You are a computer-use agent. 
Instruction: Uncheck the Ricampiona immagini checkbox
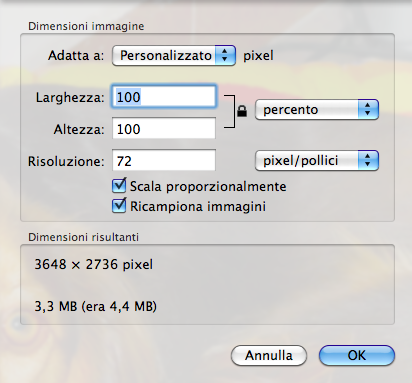(119, 205)
